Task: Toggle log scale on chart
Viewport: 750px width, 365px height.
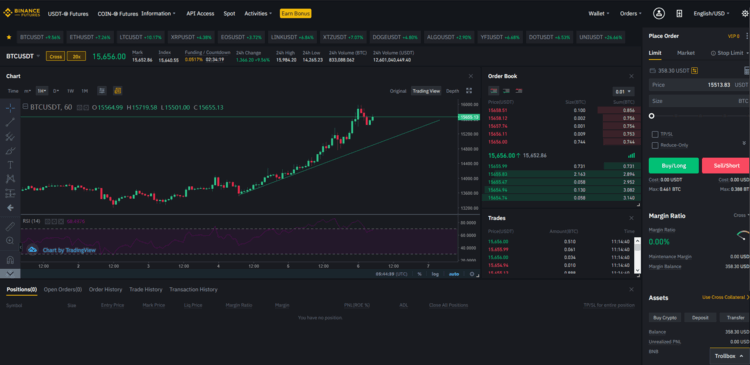Action: click(435, 274)
